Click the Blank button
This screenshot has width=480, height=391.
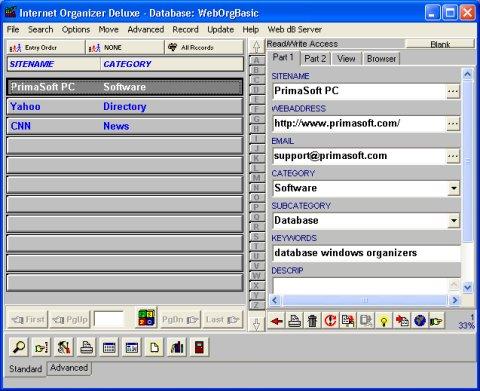click(440, 44)
